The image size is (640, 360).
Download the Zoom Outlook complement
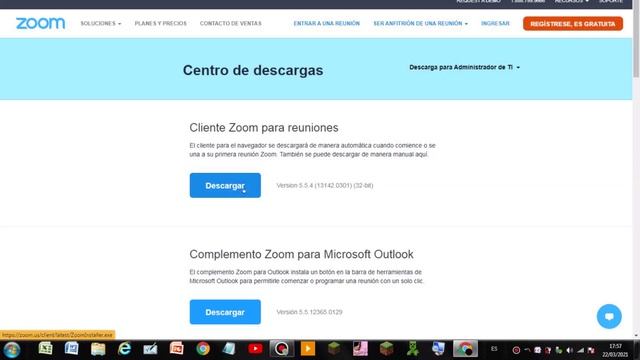pyautogui.click(x=225, y=312)
